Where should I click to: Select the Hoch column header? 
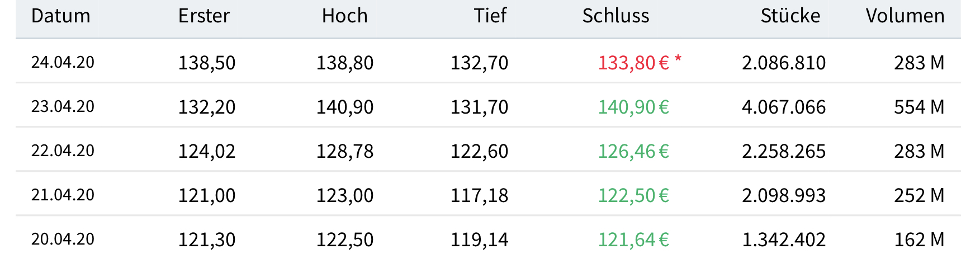[x=344, y=16]
